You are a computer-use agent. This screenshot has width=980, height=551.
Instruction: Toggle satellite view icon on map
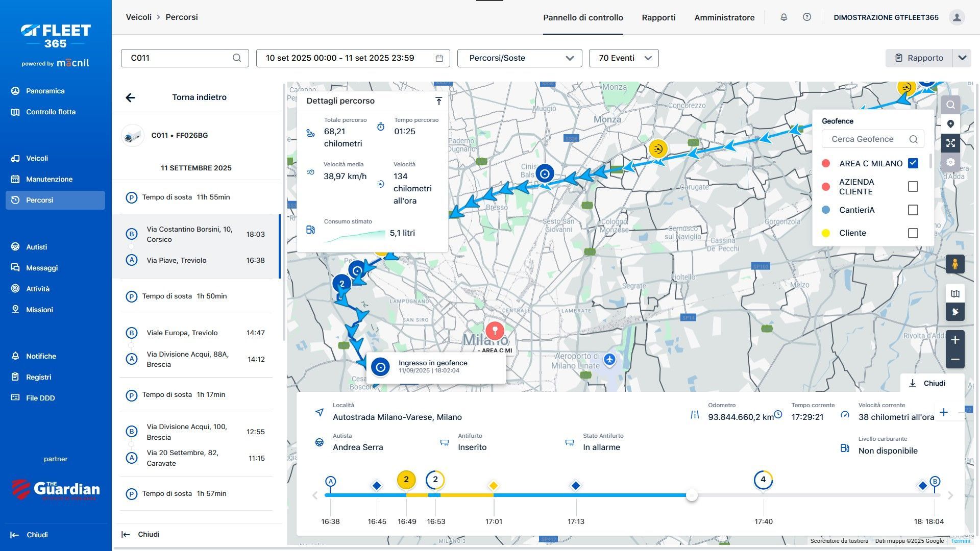(x=955, y=312)
